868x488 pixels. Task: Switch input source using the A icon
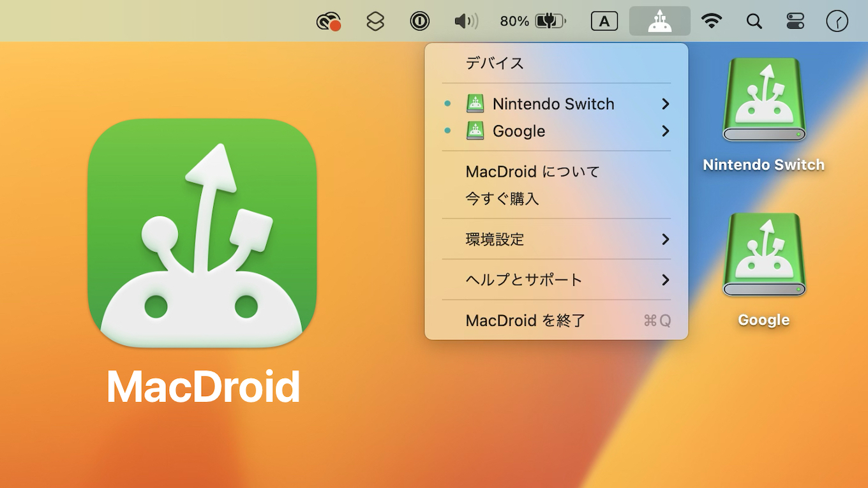point(604,20)
